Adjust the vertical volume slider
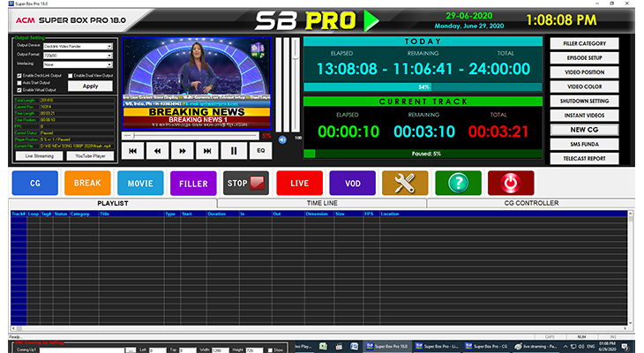Image resolution: width=644 pixels, height=353 pixels. [296, 84]
